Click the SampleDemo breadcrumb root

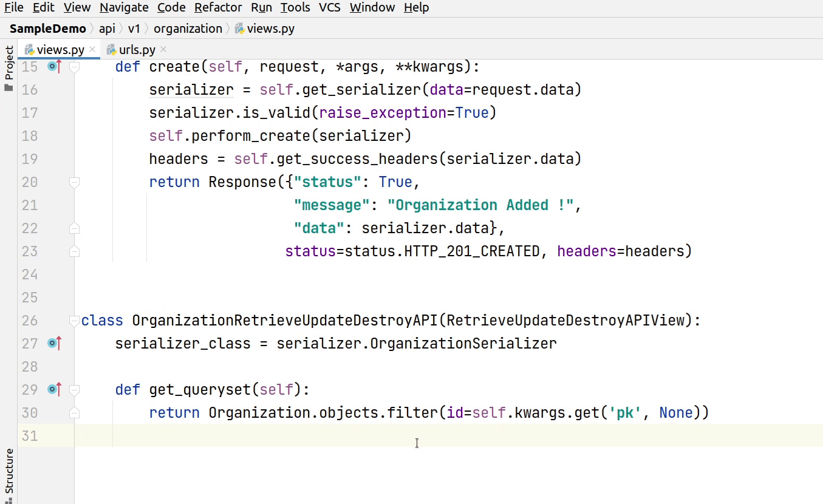pyautogui.click(x=47, y=29)
